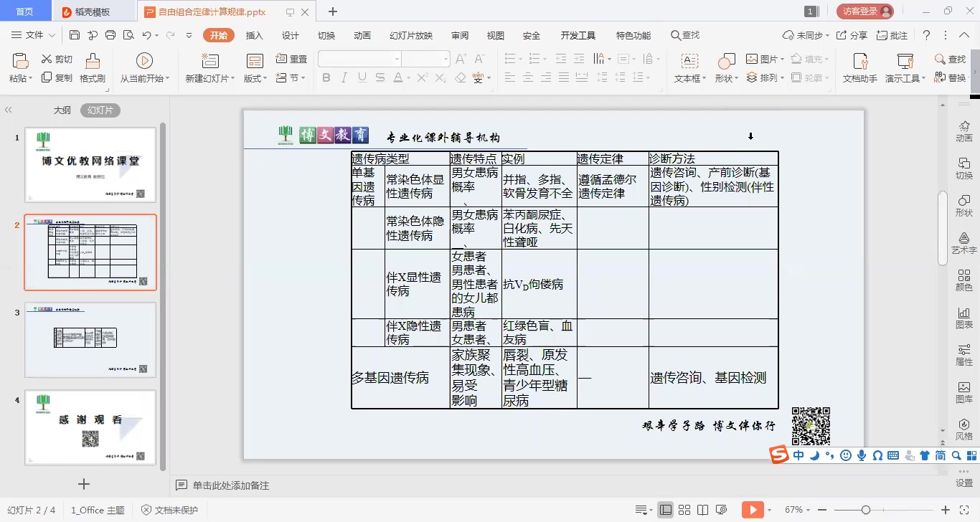Click the Reset (重置) slide button
980x522 pixels.
click(x=291, y=60)
